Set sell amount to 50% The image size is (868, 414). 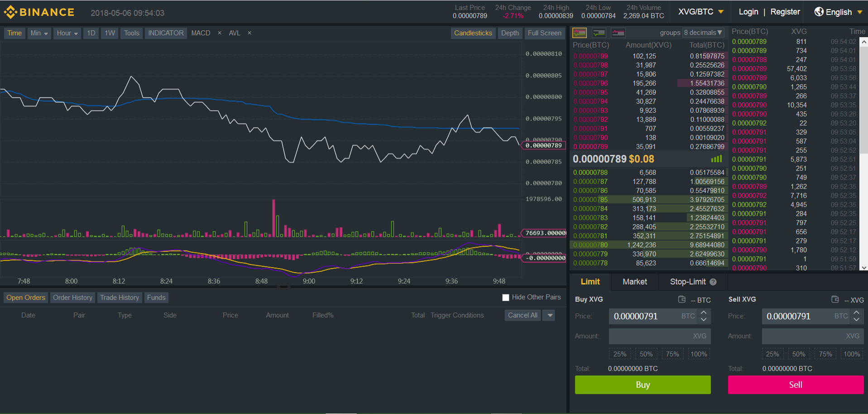[x=799, y=354]
